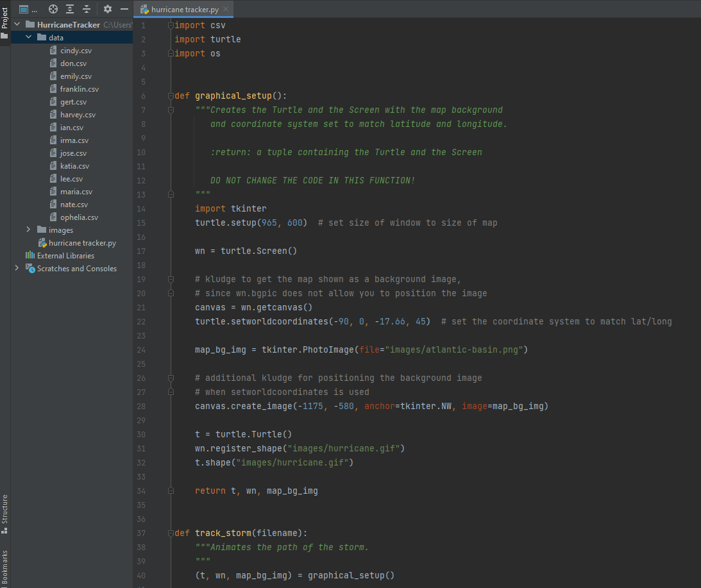Click line number 40 in the gutter
The image size is (701, 588).
point(140,575)
